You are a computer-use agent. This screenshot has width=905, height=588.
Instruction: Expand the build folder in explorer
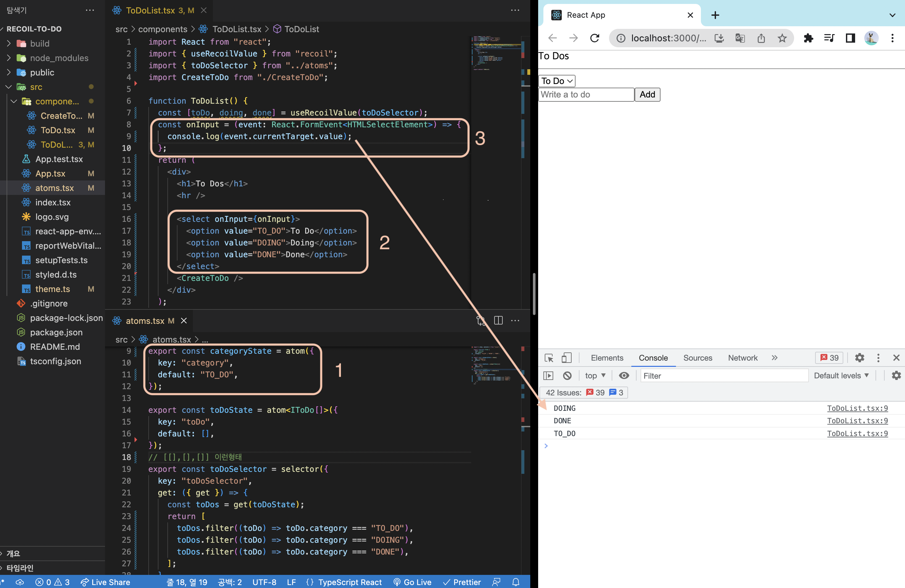point(40,43)
